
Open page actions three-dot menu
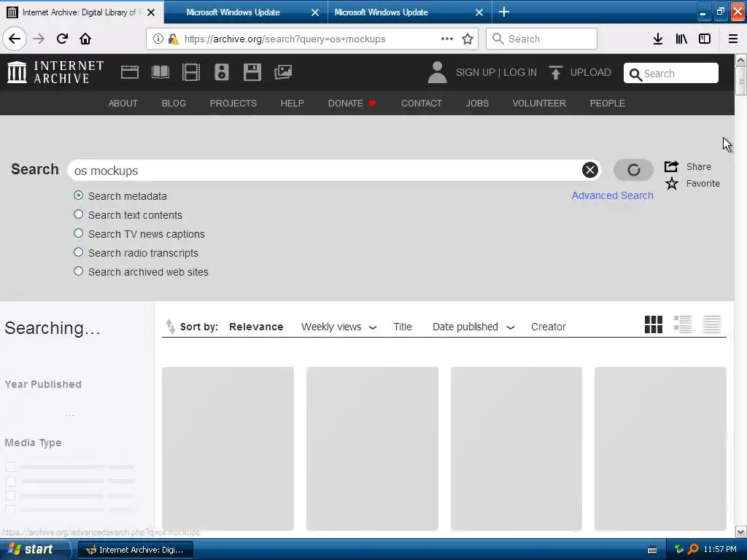coord(447,39)
